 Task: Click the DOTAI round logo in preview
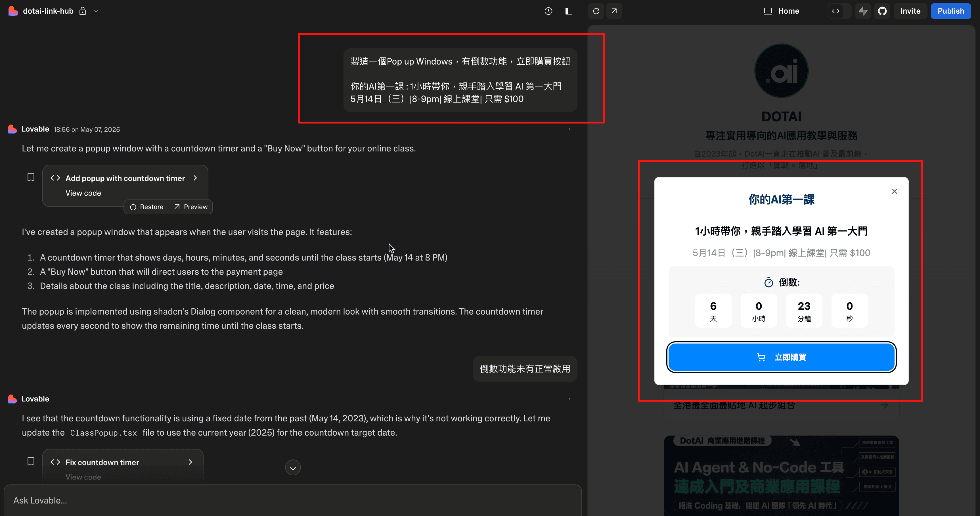tap(781, 71)
